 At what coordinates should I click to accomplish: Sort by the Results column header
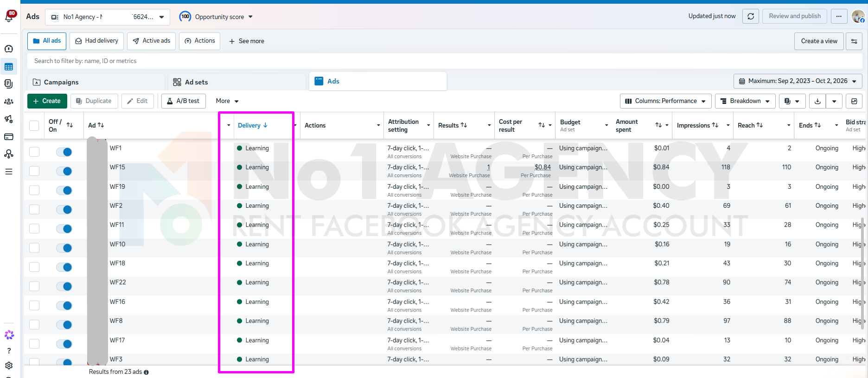453,126
